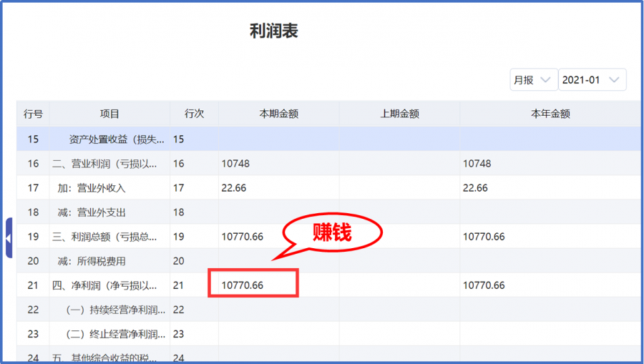The width and height of the screenshot is (644, 364).
Task: Click 本期金额 value 22.66 for 营业外收入
Action: [x=234, y=188]
